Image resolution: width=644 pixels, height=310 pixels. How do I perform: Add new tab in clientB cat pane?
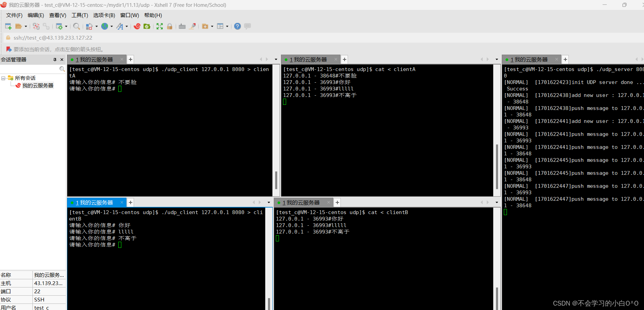pyautogui.click(x=337, y=202)
